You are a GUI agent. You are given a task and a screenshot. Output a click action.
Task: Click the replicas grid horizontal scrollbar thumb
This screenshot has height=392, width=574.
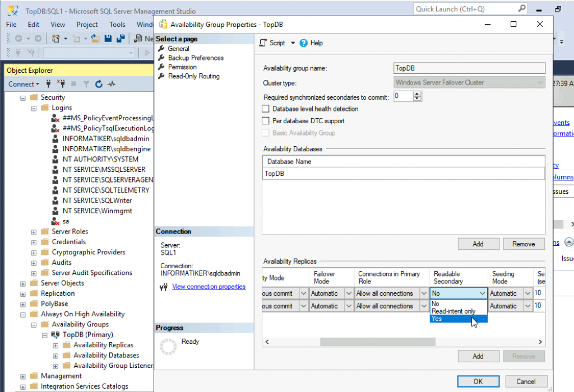pyautogui.click(x=378, y=342)
